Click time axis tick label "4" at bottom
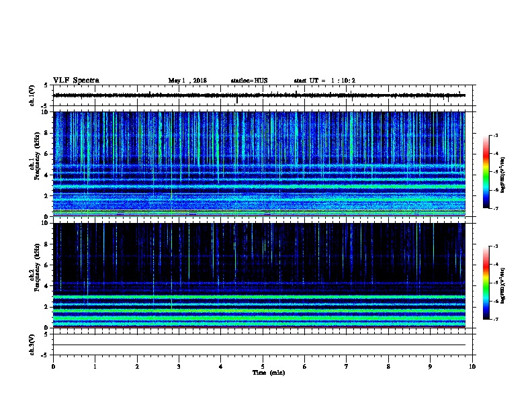 (221, 367)
